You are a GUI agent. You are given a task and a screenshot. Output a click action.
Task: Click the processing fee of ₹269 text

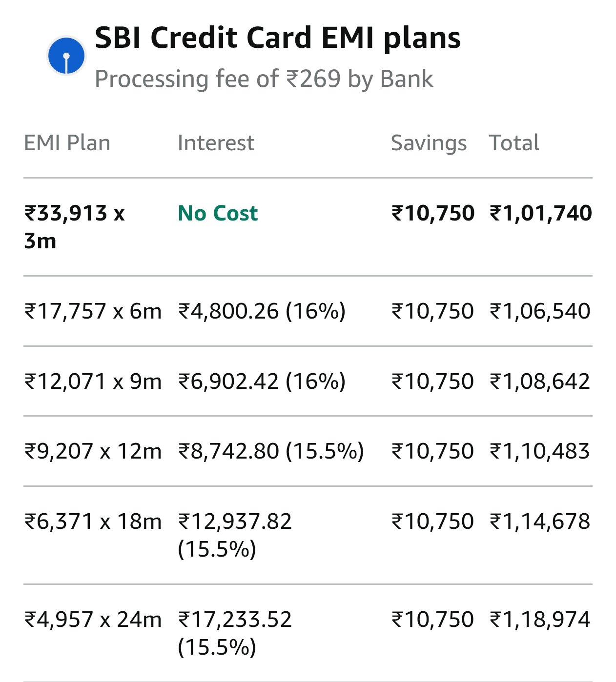[x=264, y=79]
